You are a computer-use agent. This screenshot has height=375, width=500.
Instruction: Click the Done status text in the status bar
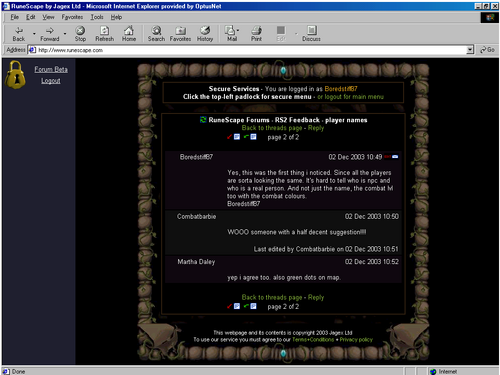18,371
